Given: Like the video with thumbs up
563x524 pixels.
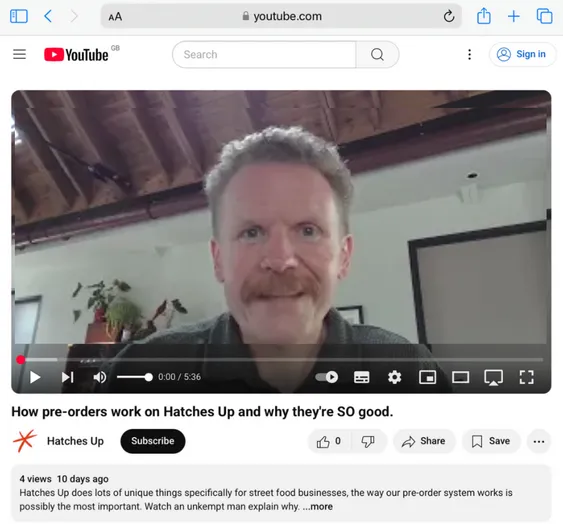Looking at the screenshot, I should [329, 441].
